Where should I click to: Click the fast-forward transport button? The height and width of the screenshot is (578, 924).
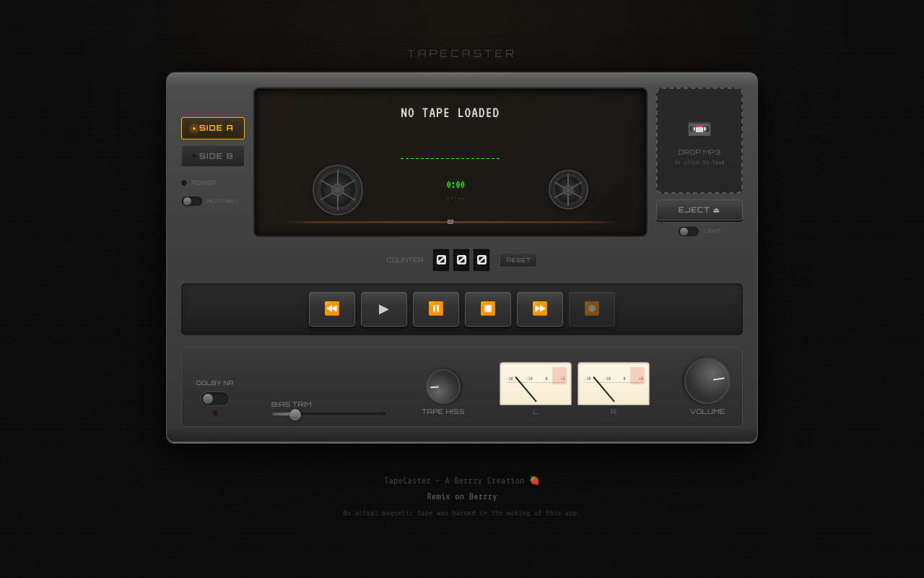click(540, 309)
